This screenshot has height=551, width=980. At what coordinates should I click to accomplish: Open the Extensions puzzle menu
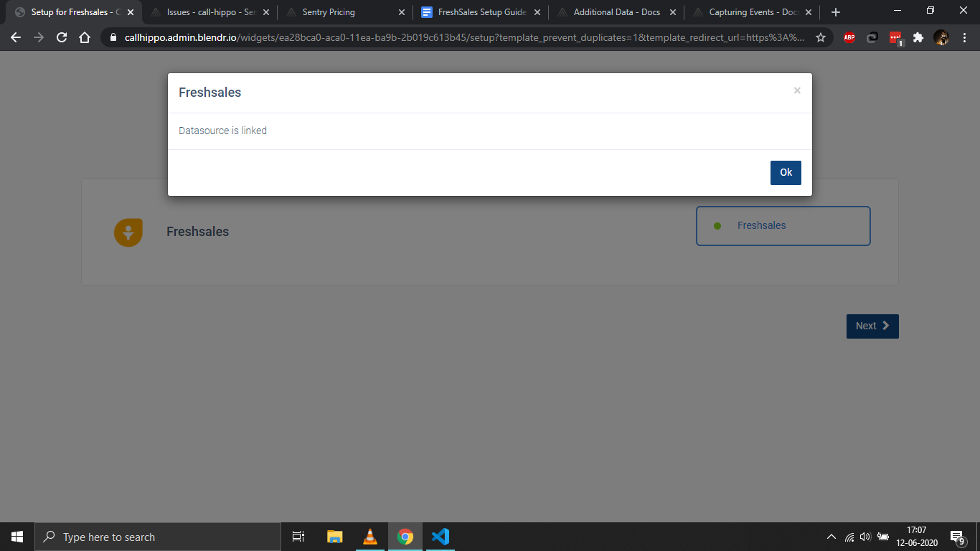[918, 38]
